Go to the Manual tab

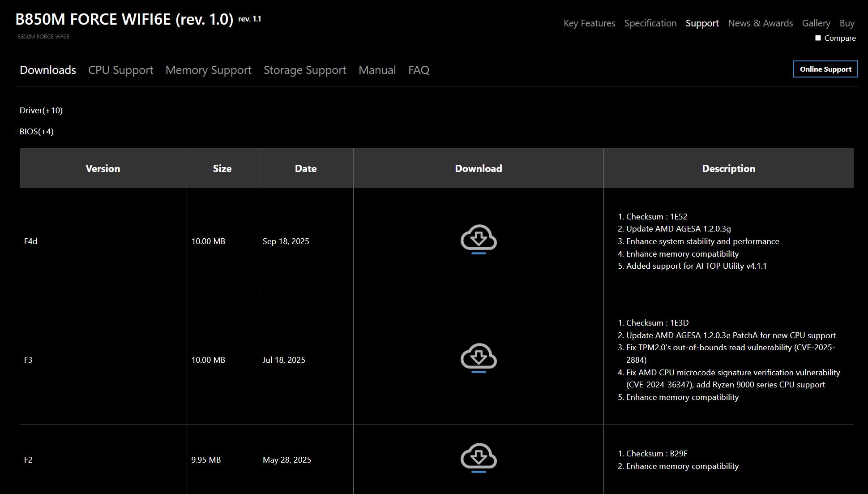pyautogui.click(x=377, y=70)
